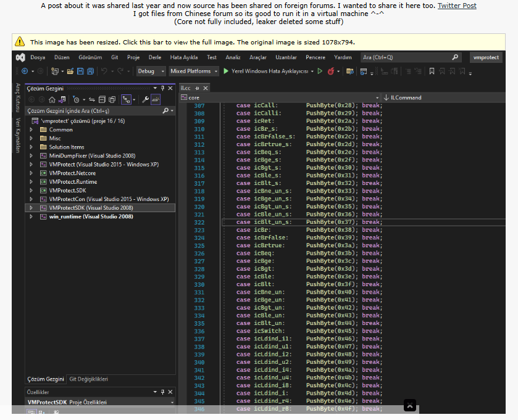Screen dimensions: 518x420
Task: Open the Görünüm menu
Action: point(90,57)
